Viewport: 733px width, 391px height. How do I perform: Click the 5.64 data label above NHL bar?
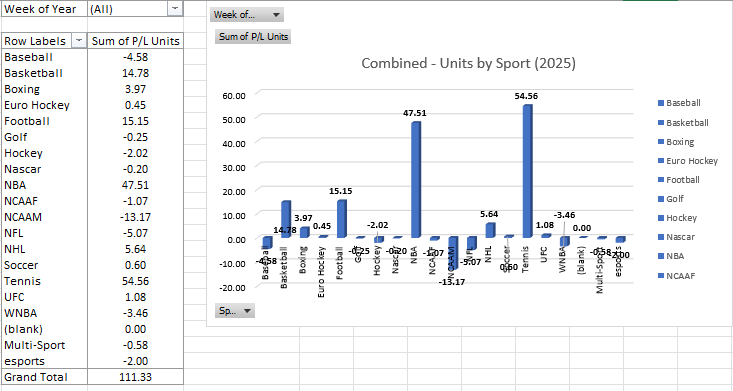coord(489,215)
